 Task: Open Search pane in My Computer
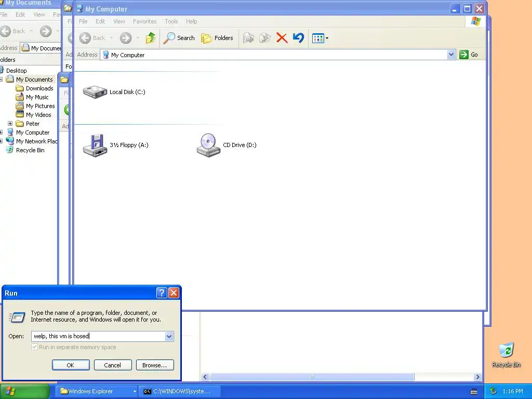(x=179, y=38)
